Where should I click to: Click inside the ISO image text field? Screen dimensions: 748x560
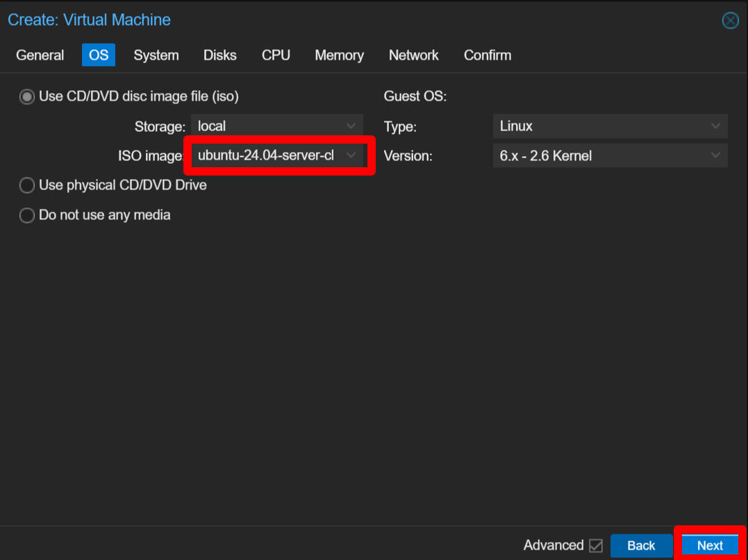(265, 155)
